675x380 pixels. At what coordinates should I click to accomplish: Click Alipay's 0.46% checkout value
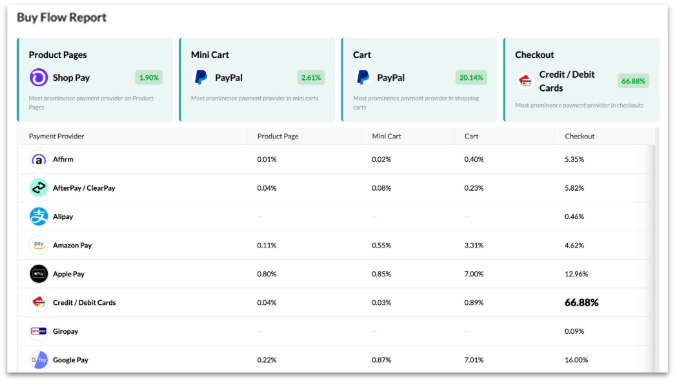574,216
